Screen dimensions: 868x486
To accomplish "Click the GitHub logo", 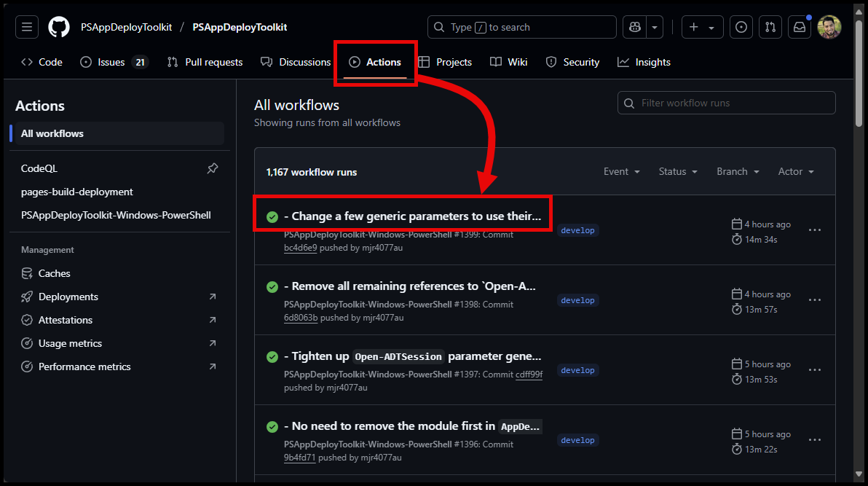I will coord(58,27).
